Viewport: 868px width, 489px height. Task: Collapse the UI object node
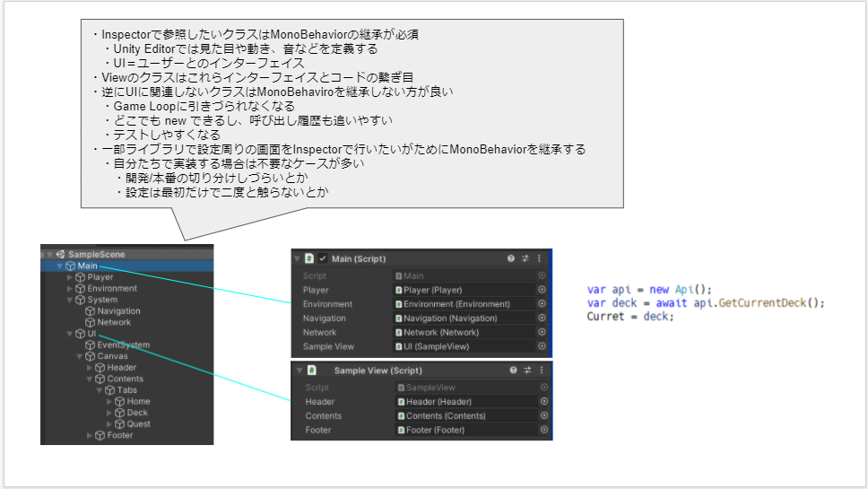pyautogui.click(x=70, y=334)
